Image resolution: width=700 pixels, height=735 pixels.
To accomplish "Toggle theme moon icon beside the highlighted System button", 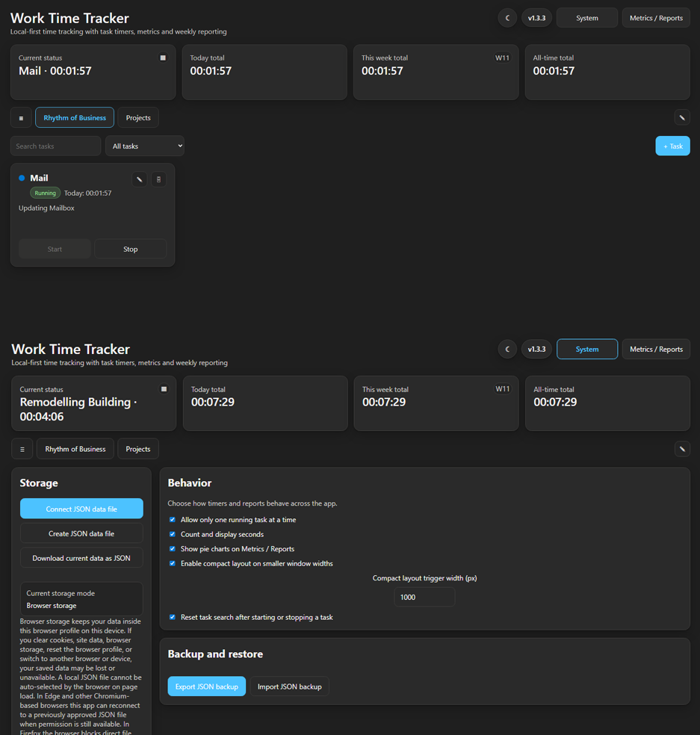I will pos(507,349).
